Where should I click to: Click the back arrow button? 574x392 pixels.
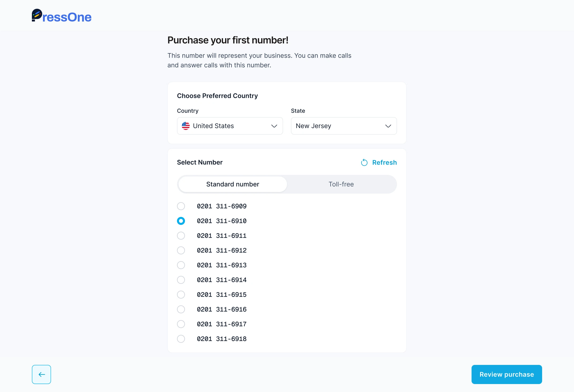[x=41, y=374]
